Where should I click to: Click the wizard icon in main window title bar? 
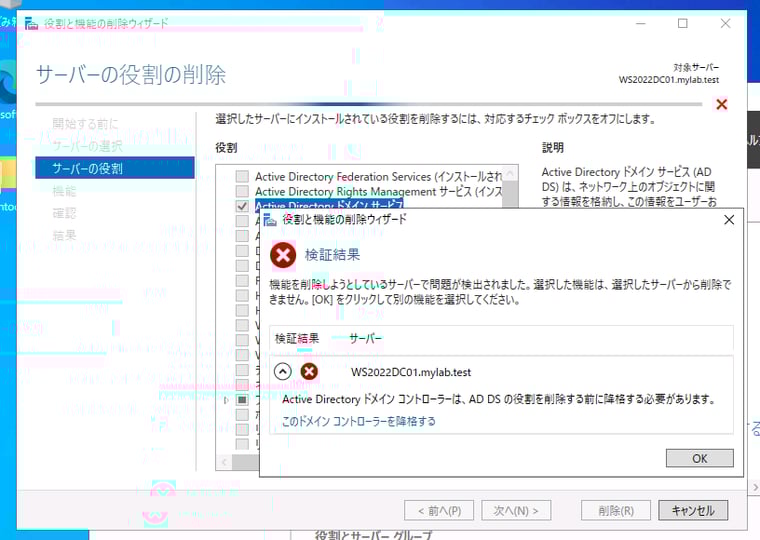click(32, 23)
